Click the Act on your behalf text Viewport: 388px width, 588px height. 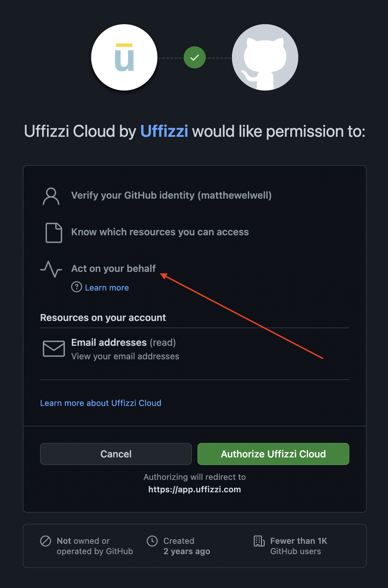113,268
